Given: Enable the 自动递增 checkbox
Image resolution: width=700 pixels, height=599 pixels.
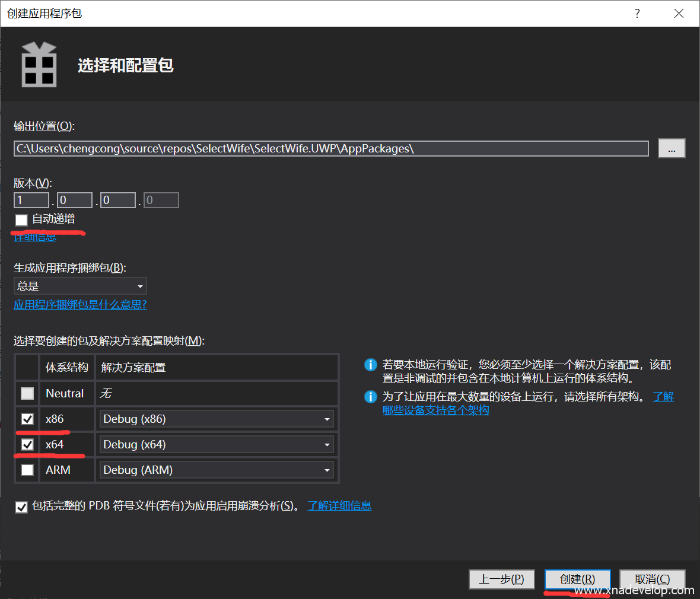Looking at the screenshot, I should (21, 220).
